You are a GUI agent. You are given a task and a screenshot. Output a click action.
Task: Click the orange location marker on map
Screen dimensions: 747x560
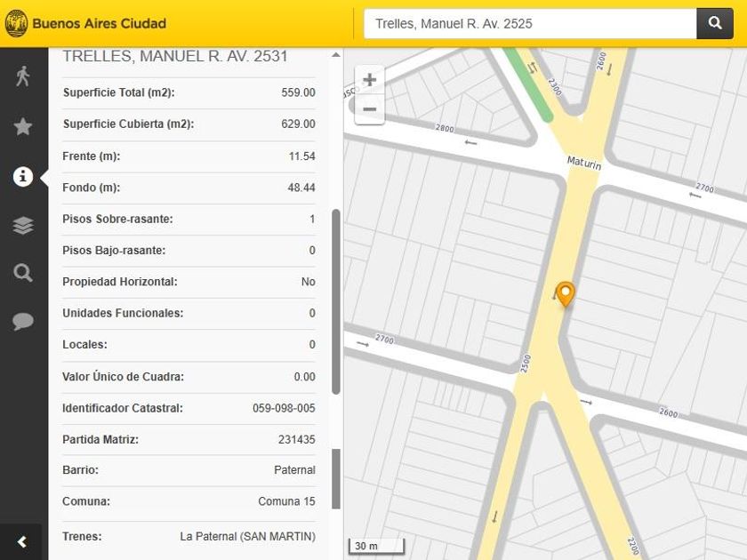pyautogui.click(x=565, y=294)
